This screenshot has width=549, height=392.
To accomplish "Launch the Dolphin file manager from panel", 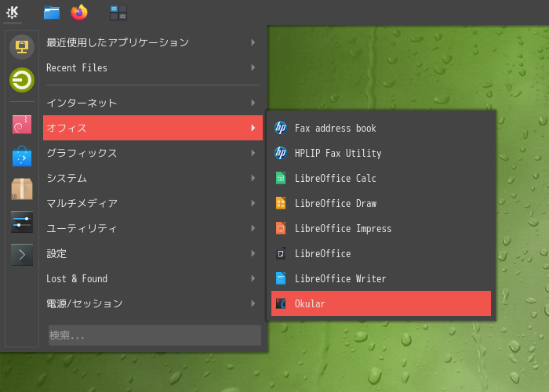I will [x=52, y=13].
